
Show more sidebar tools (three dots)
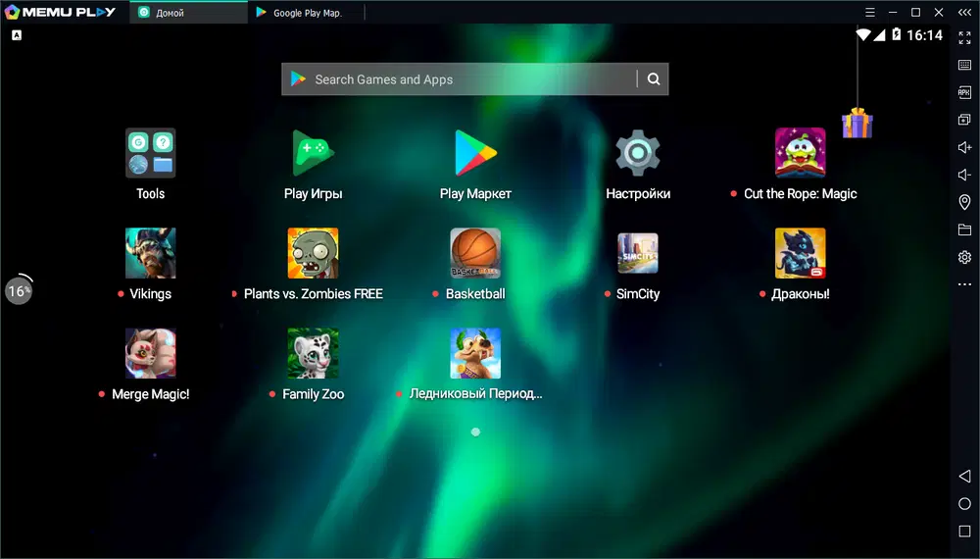click(x=964, y=284)
